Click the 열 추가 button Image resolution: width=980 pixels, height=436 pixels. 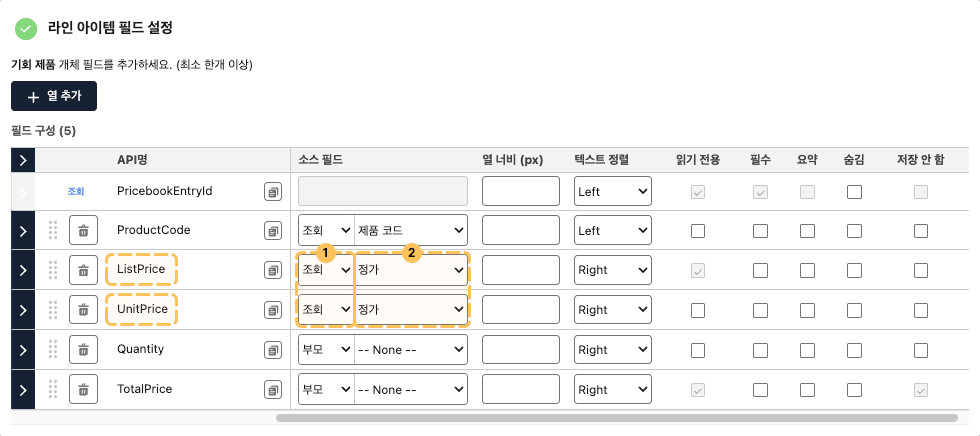[54, 96]
